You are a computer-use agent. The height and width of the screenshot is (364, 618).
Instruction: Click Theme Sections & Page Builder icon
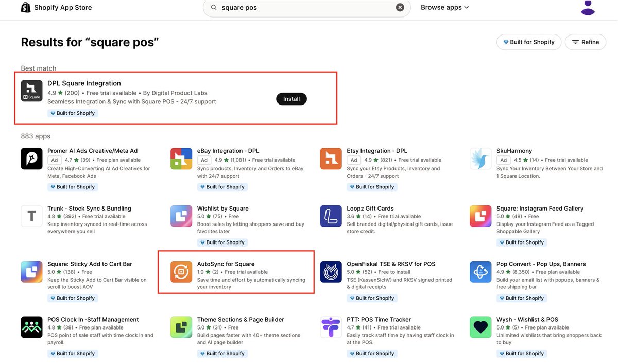(181, 327)
